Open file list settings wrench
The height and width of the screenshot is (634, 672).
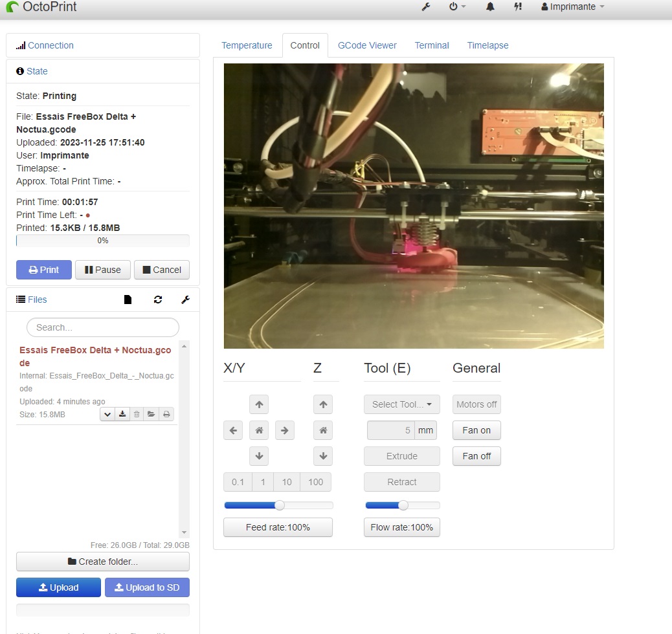tap(185, 300)
